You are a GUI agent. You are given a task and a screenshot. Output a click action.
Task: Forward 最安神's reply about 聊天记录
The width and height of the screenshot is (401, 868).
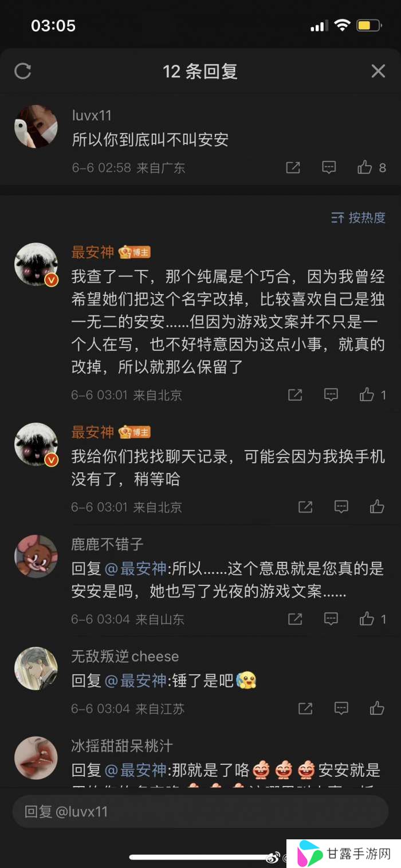306,507
